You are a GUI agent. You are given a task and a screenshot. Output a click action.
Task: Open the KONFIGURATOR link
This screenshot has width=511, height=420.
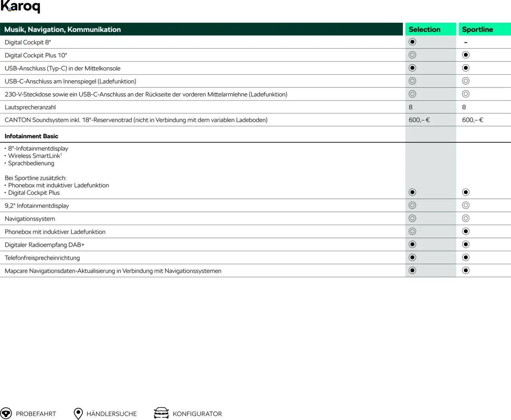pos(197,414)
